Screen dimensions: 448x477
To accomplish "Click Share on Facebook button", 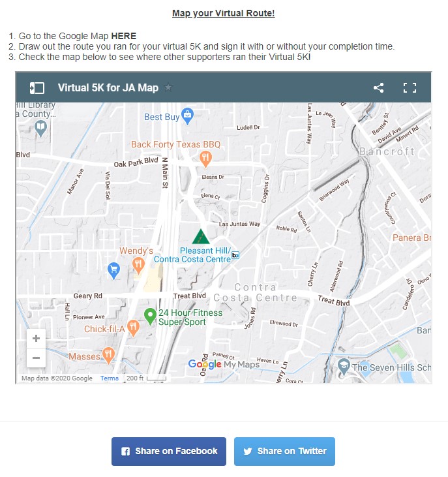I will (x=169, y=452).
